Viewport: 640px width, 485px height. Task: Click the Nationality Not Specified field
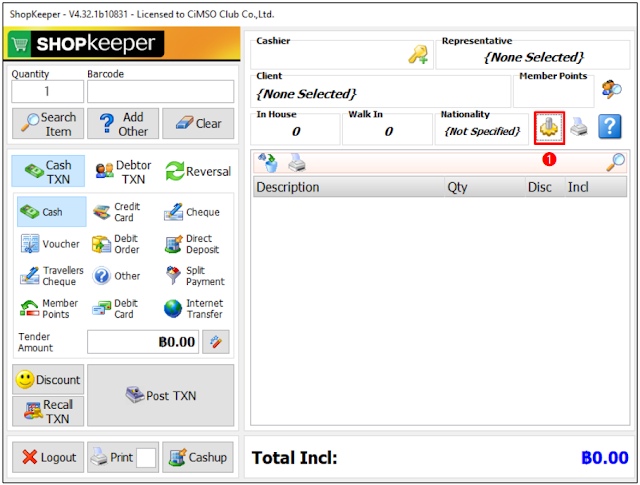(482, 129)
